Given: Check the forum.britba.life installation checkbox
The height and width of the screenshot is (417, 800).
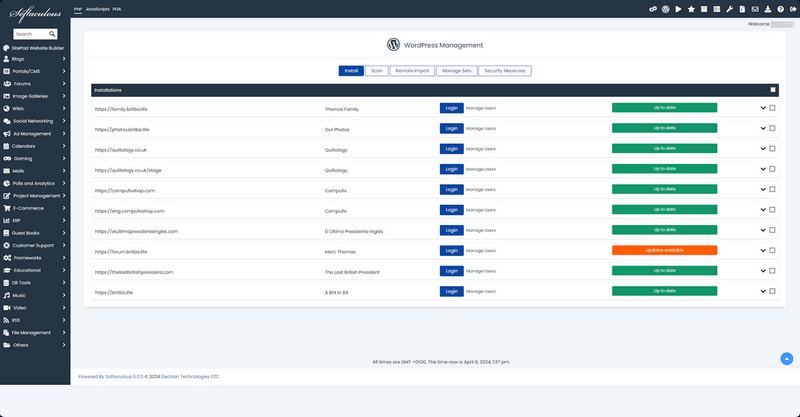Looking at the screenshot, I should tap(772, 251).
